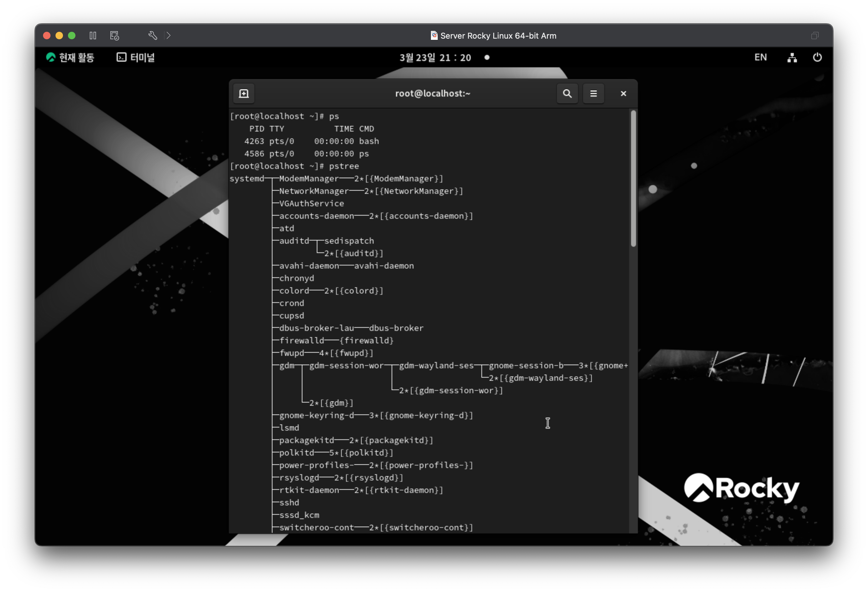The width and height of the screenshot is (868, 592).
Task: Click the forward chevron beside the wrench
Action: coord(168,36)
